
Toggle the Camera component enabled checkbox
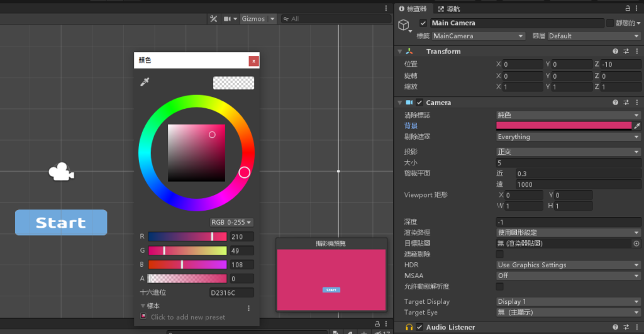419,103
